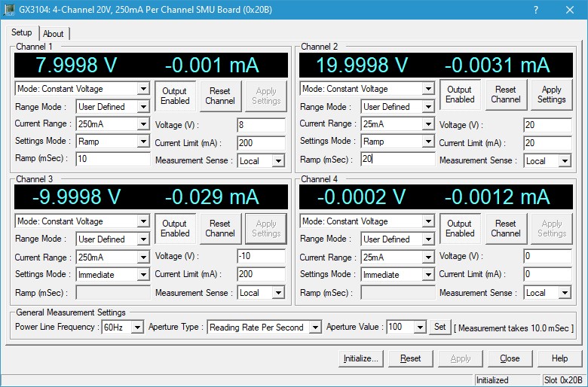Screen dimensions: 588x387
Task: Click Reset Channel for Channel 3
Action: 220,228
